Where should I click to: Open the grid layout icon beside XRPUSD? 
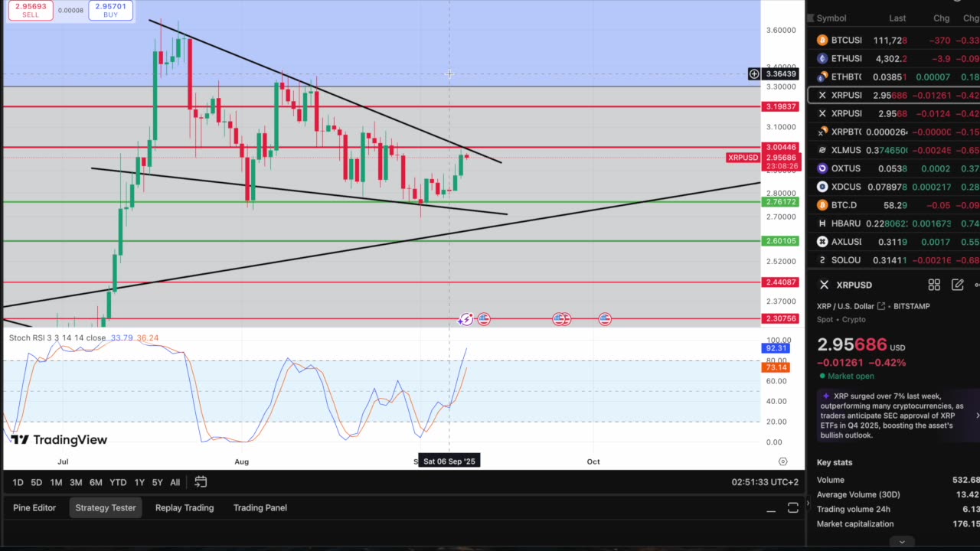click(x=934, y=285)
